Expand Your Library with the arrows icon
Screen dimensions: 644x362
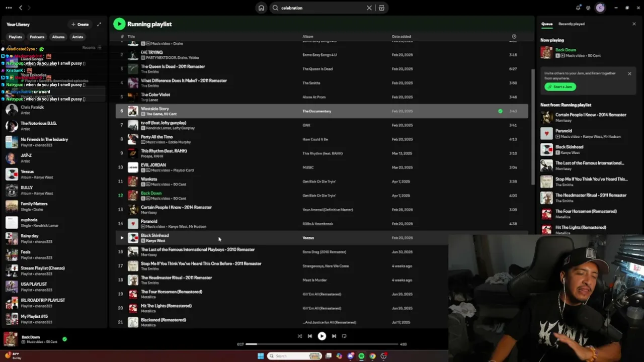tap(99, 24)
